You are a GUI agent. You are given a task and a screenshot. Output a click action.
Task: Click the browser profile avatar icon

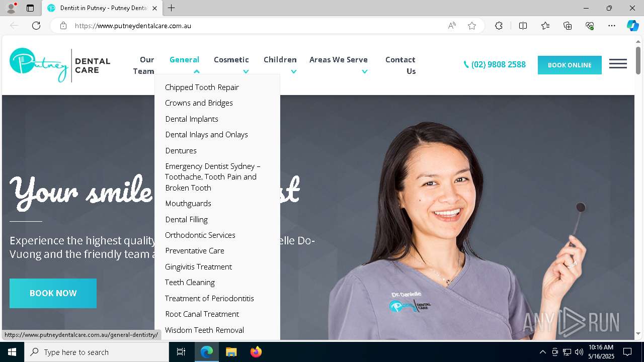11,8
